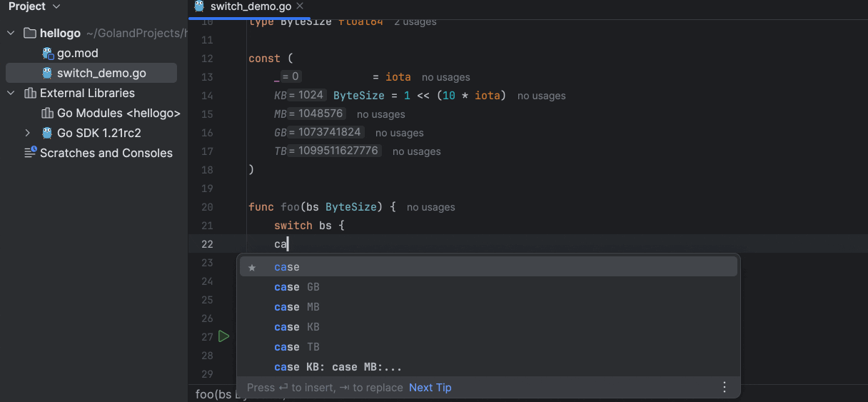Select the 'case KB: case MB:...' completion
868x402 pixels.
(338, 367)
